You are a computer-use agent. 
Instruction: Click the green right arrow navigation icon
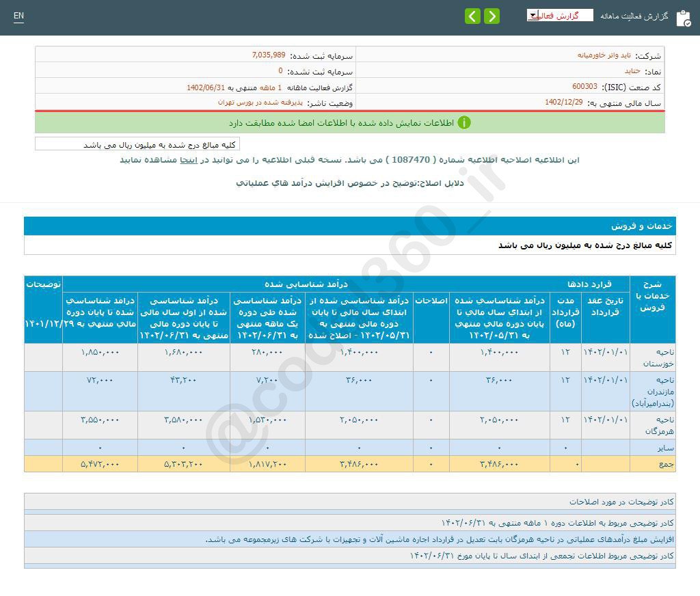(x=492, y=15)
